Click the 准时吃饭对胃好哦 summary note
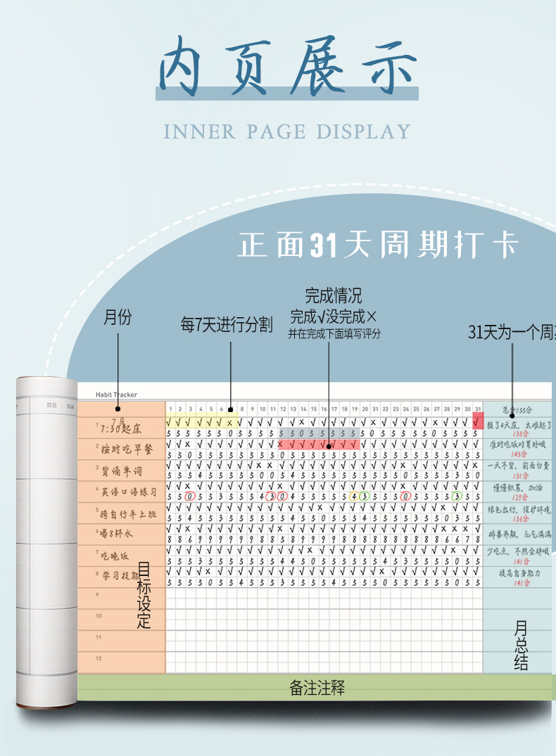The height and width of the screenshot is (756, 556). (517, 444)
